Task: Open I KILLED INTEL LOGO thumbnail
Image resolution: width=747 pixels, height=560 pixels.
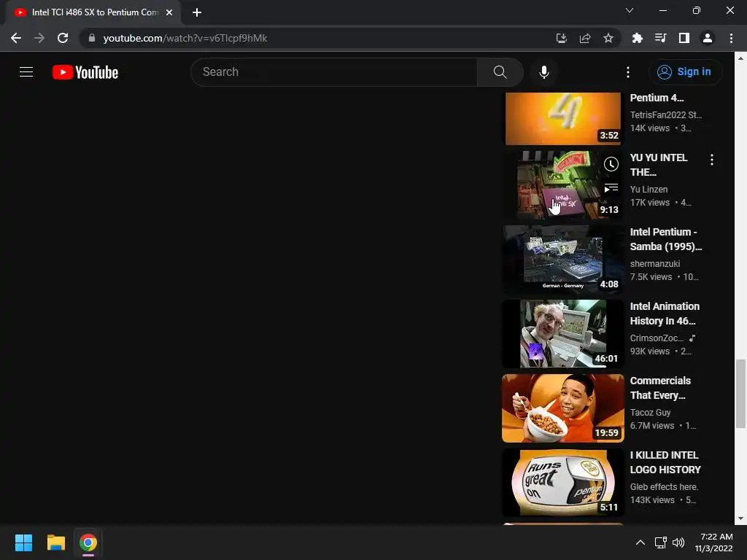Action: tap(563, 483)
